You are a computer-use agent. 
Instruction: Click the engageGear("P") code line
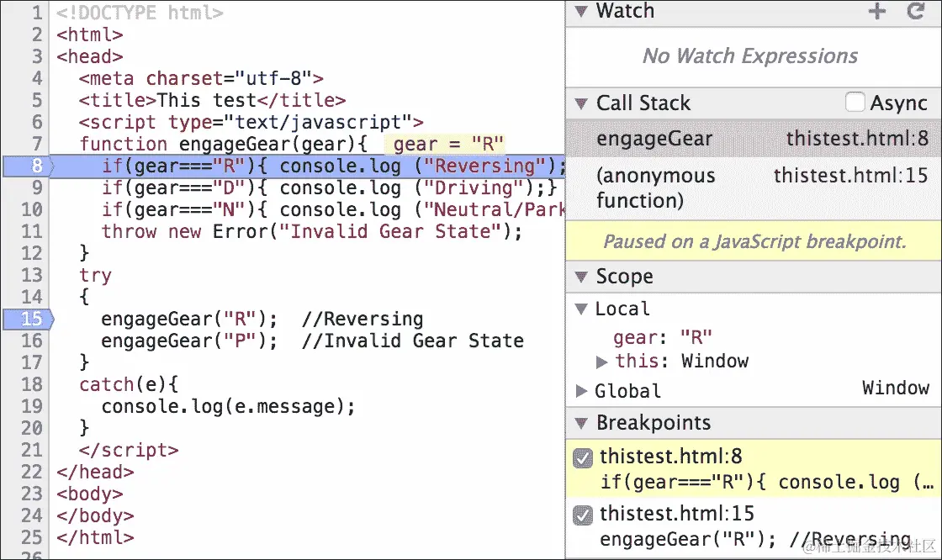[x=312, y=341]
